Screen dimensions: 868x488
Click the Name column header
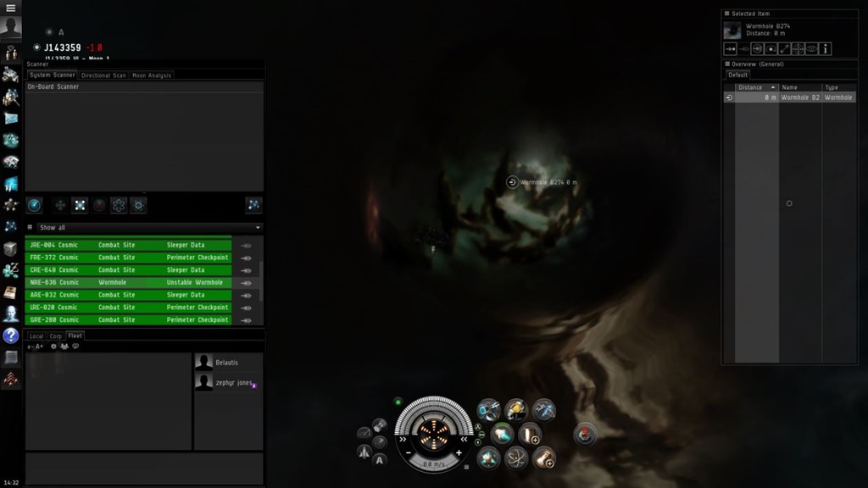800,87
